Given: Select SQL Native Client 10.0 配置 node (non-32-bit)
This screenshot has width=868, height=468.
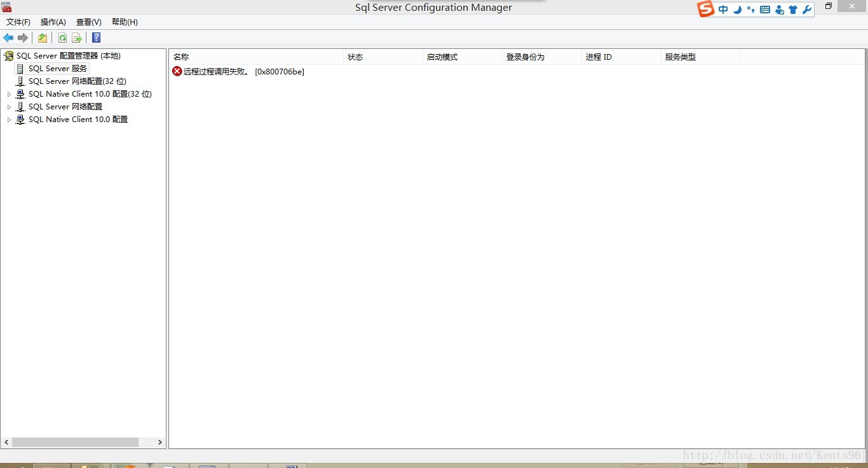Looking at the screenshot, I should [78, 120].
